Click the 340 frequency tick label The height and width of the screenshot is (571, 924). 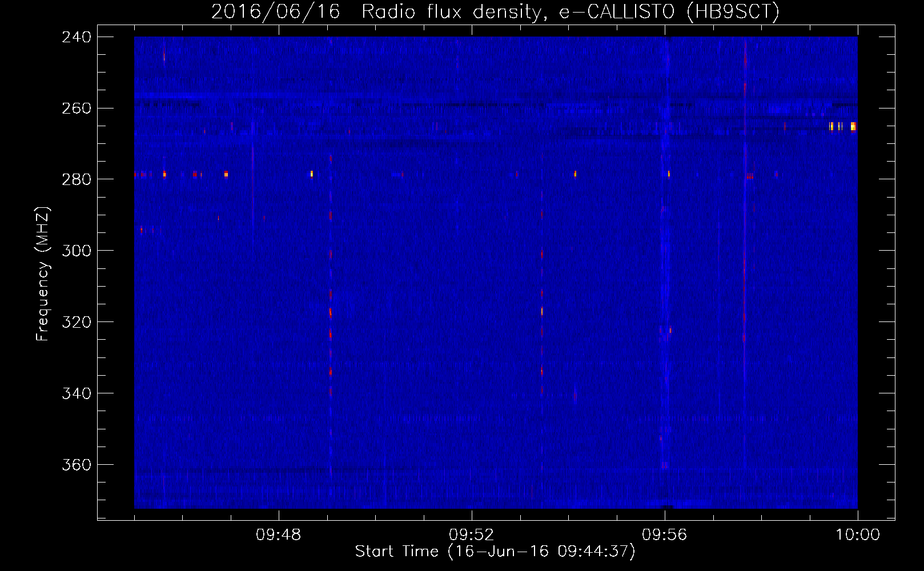(x=77, y=393)
